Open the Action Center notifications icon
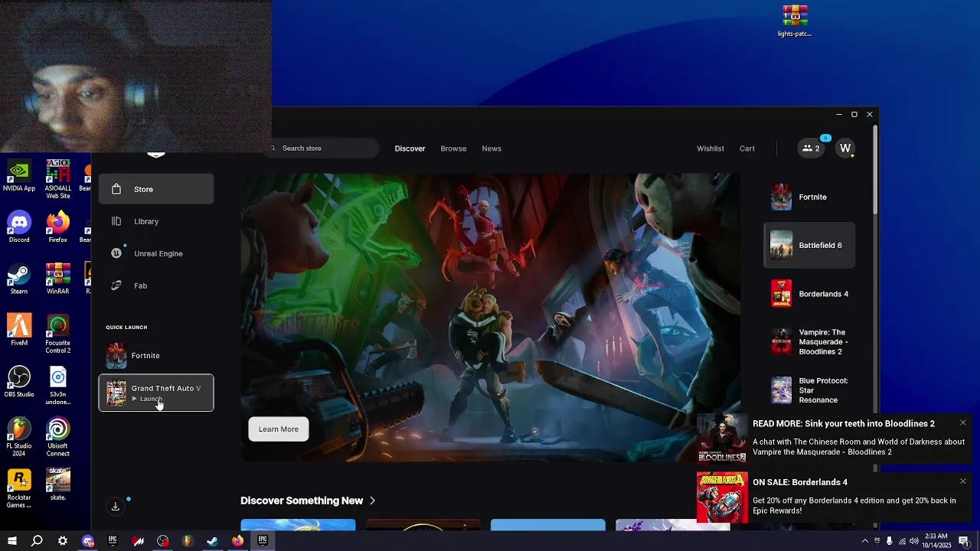 [x=964, y=541]
